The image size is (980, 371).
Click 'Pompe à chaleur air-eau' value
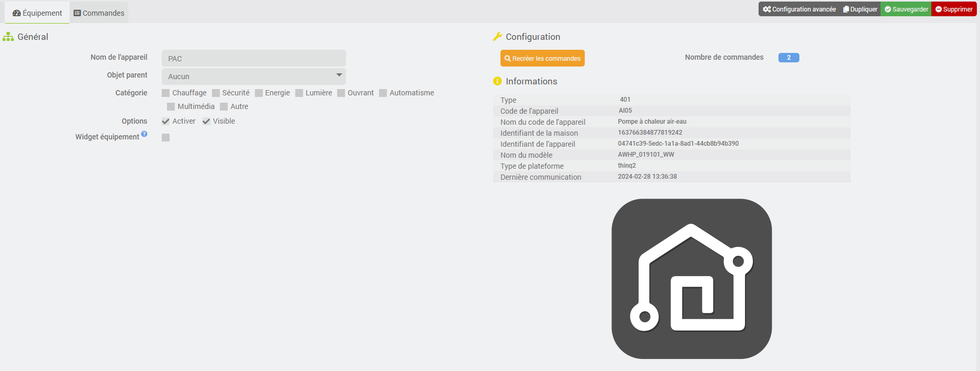coord(652,122)
